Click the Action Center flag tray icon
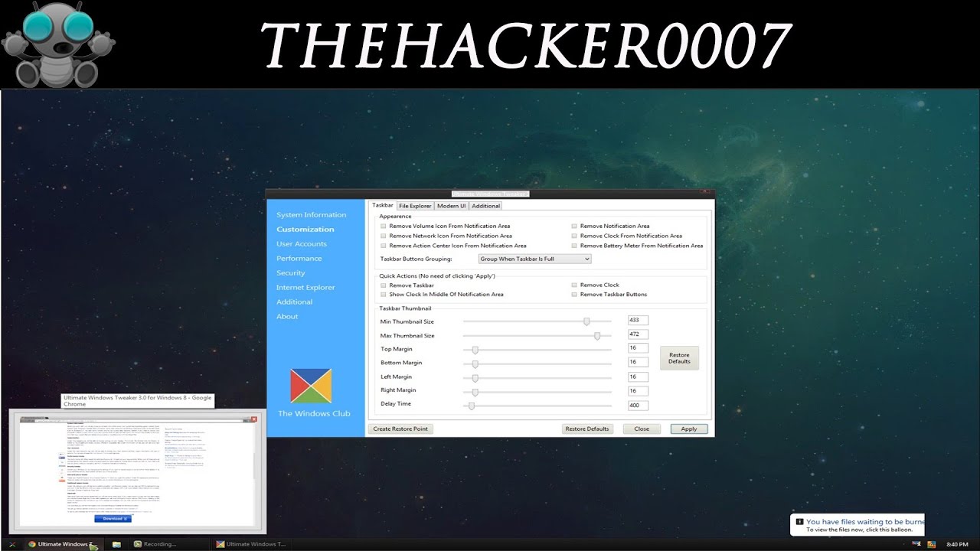The width and height of the screenshot is (980, 551). coord(915,544)
